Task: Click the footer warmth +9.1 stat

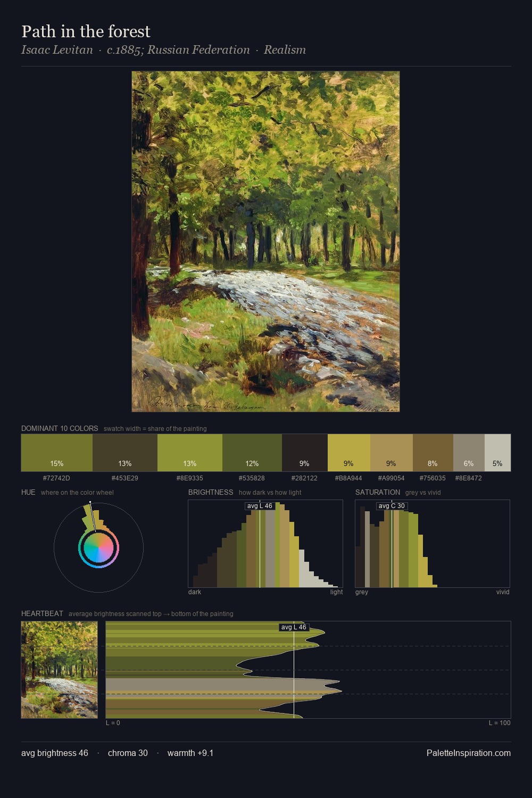Action: pyautogui.click(x=190, y=753)
